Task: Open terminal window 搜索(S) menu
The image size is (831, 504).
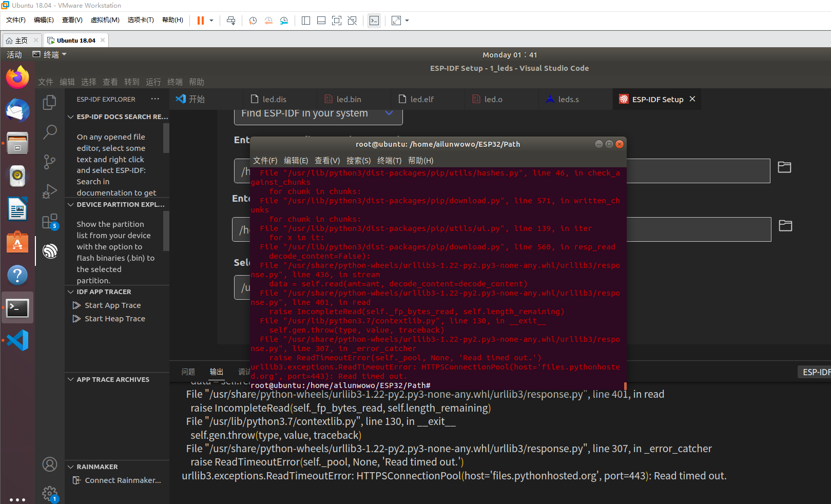Action: (359, 161)
